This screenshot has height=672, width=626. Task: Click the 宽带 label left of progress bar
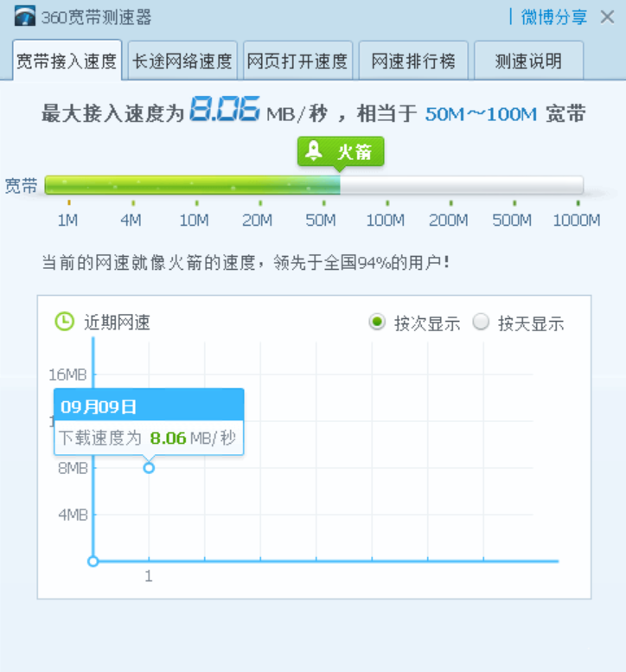(x=21, y=186)
